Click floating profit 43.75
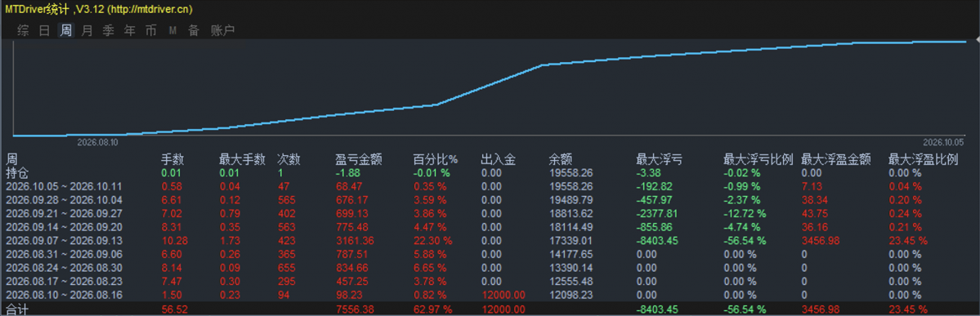This screenshot has width=980, height=316. pyautogui.click(x=814, y=213)
